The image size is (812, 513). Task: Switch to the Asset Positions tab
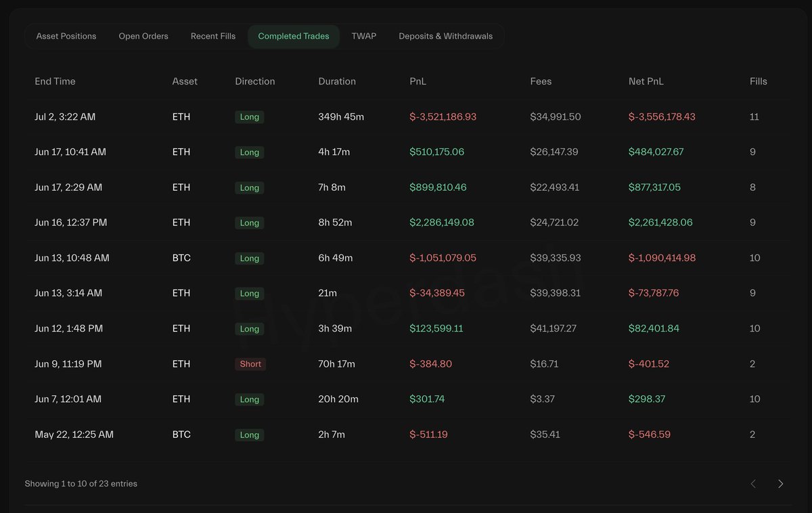tap(66, 36)
